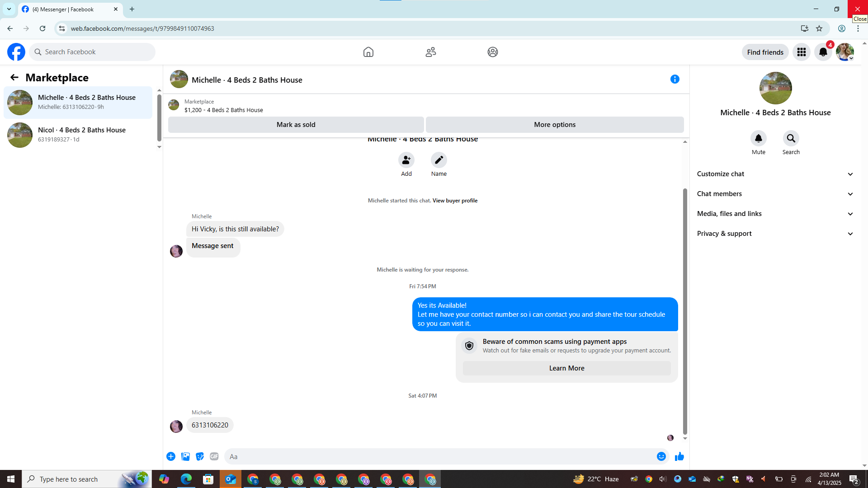Go to the Home feed icon
This screenshot has width=868, height=488.
pos(368,52)
